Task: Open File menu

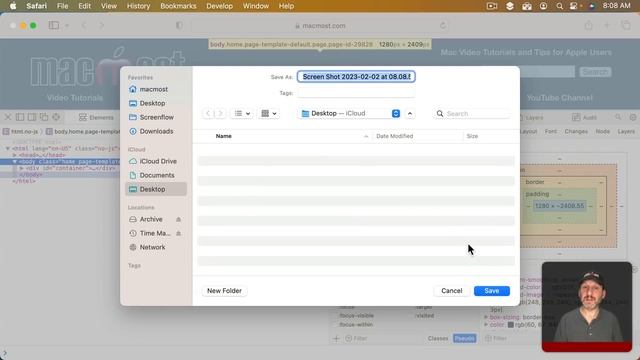Action: 62,6
